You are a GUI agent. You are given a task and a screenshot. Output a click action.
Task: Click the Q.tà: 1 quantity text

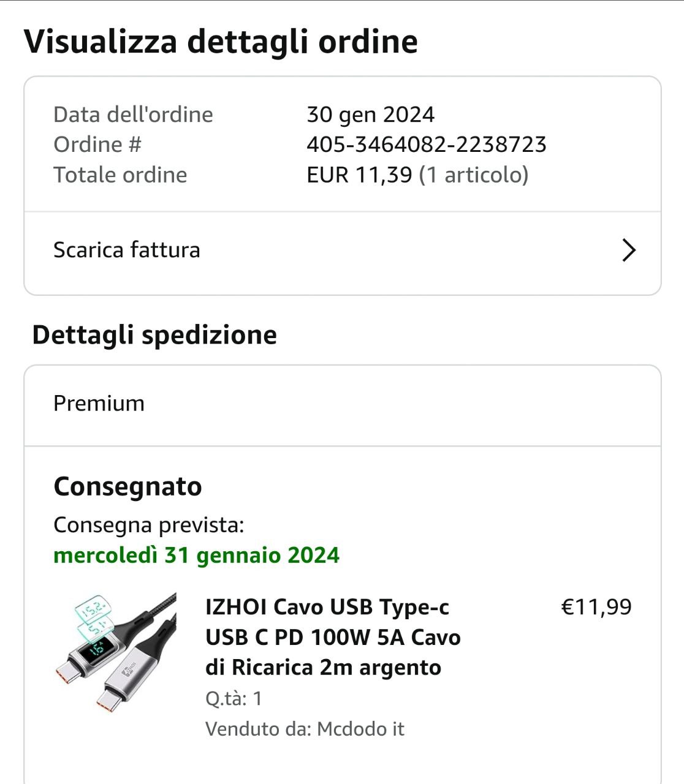pyautogui.click(x=234, y=698)
